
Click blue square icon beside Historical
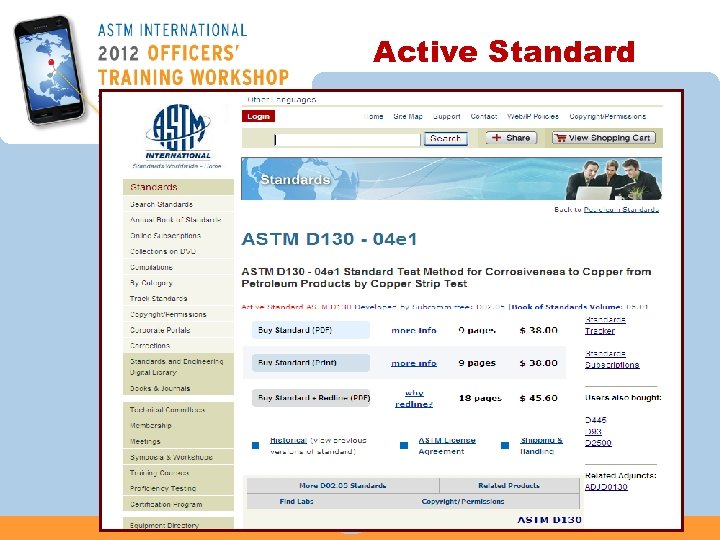(x=256, y=445)
